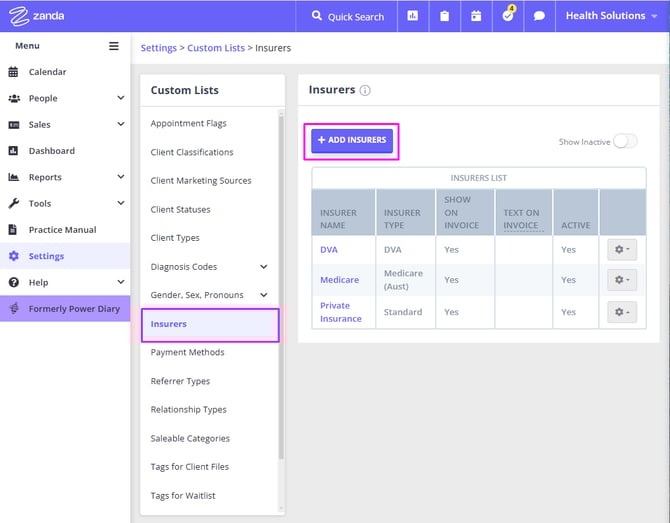
Task: Click the Zanda logo
Action: pos(33,16)
